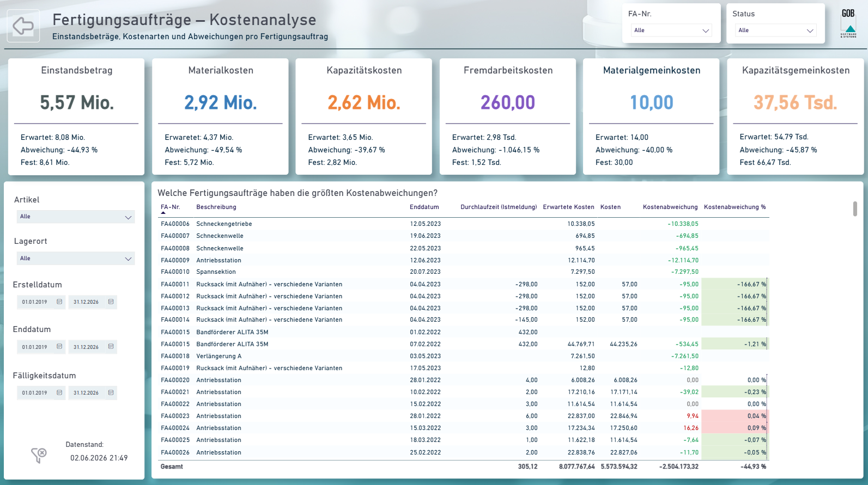Sort by FA-Nr. column header
Image resolution: width=868 pixels, height=485 pixels.
(x=170, y=207)
